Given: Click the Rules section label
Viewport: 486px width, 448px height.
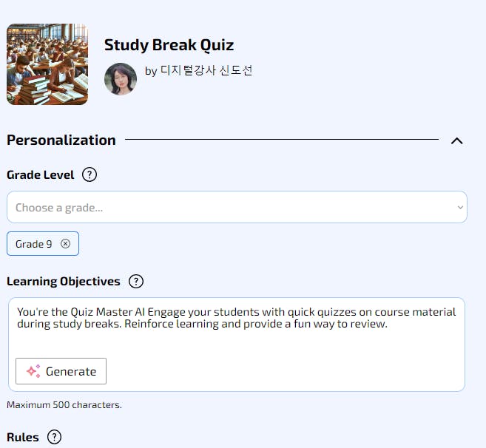Looking at the screenshot, I should pos(23,437).
